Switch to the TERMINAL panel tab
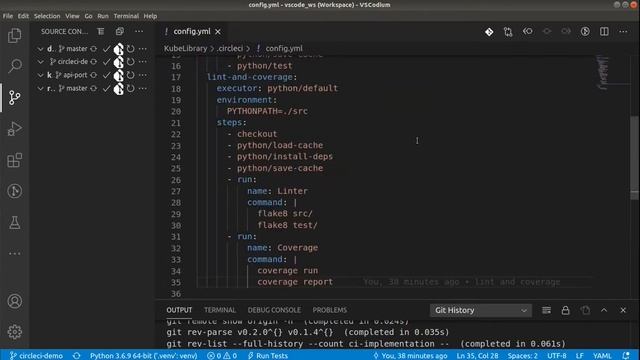The height and width of the screenshot is (360, 640). click(220, 310)
